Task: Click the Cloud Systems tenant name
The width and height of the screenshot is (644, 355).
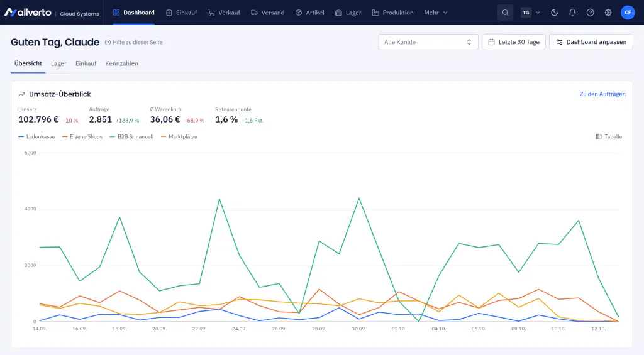Action: coord(79,14)
